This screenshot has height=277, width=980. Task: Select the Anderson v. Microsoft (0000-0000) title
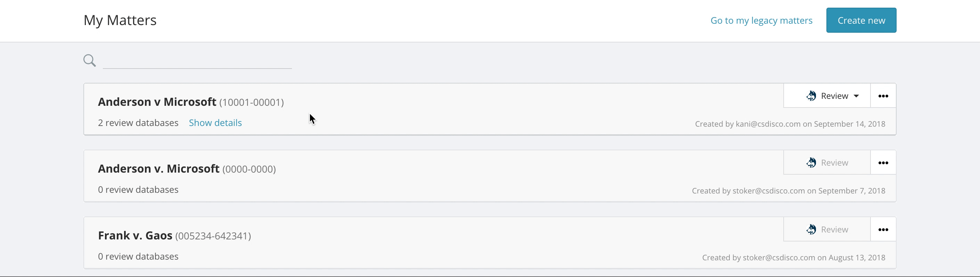point(158,168)
